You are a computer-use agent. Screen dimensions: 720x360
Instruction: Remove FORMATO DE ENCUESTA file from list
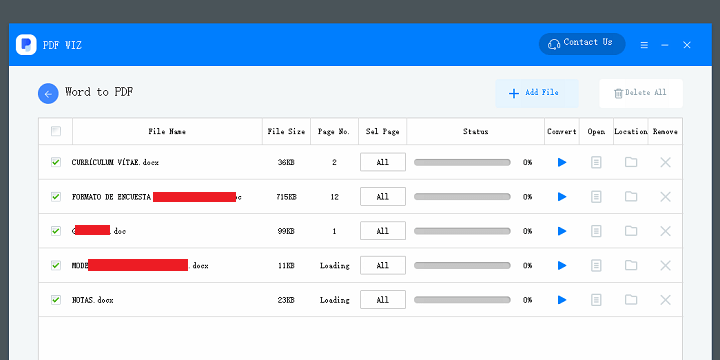tap(665, 197)
